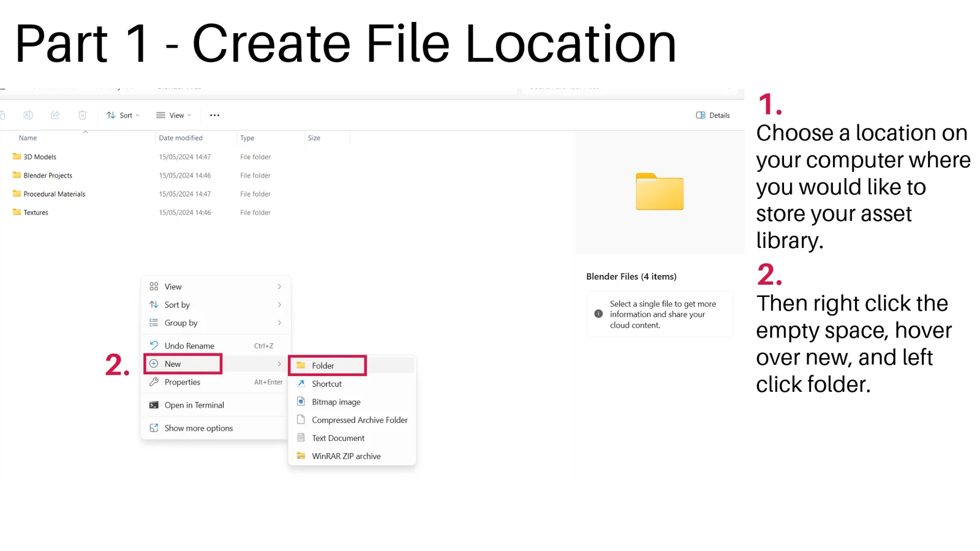Click the Delete trash icon
Viewport: 980px width, 551px height.
tap(82, 114)
